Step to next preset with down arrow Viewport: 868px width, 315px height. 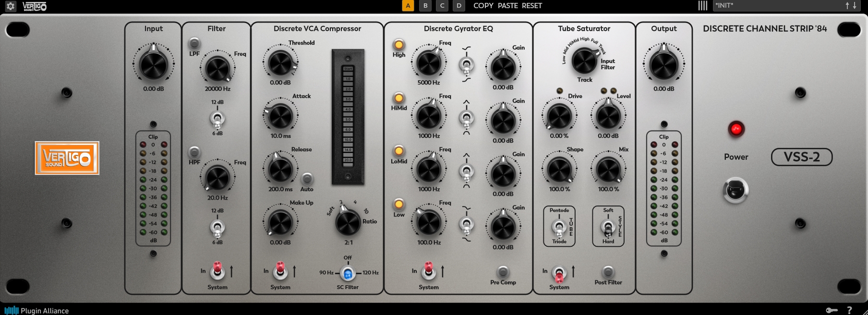coord(855,6)
